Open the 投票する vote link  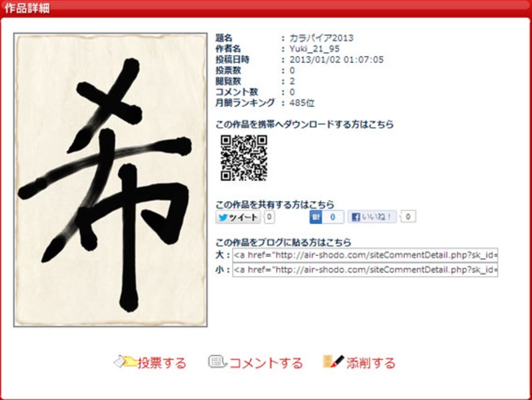coord(162,363)
